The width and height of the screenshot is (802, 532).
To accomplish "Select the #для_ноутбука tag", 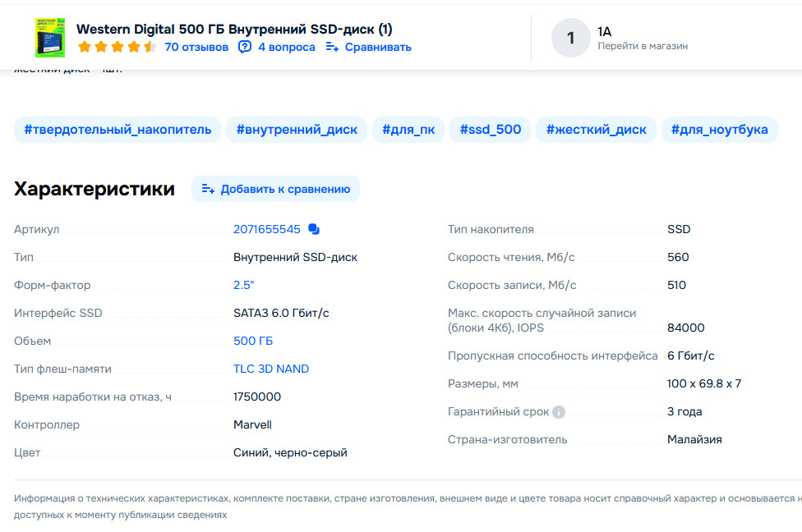I will [720, 130].
